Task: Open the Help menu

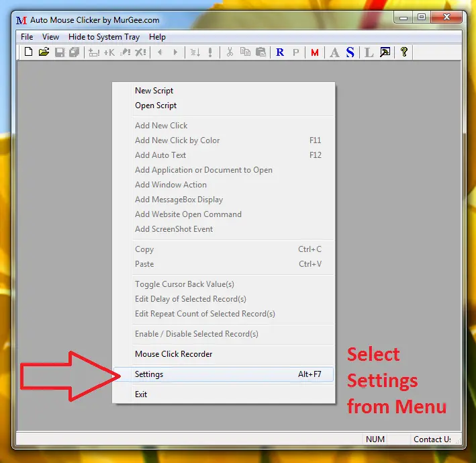Action: click(157, 37)
